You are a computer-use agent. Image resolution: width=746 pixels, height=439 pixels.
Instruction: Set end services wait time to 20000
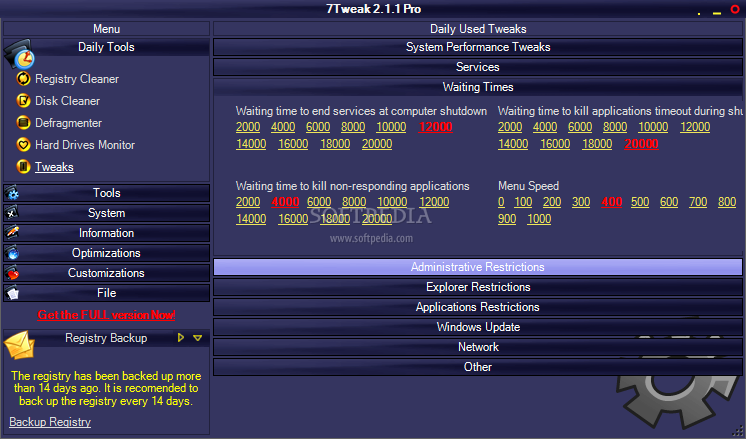point(377,144)
